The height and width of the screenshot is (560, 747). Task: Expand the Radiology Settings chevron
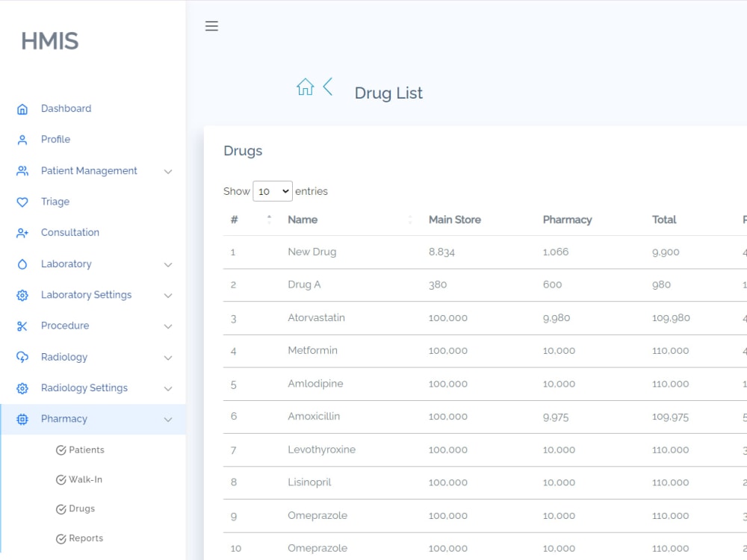click(x=168, y=389)
